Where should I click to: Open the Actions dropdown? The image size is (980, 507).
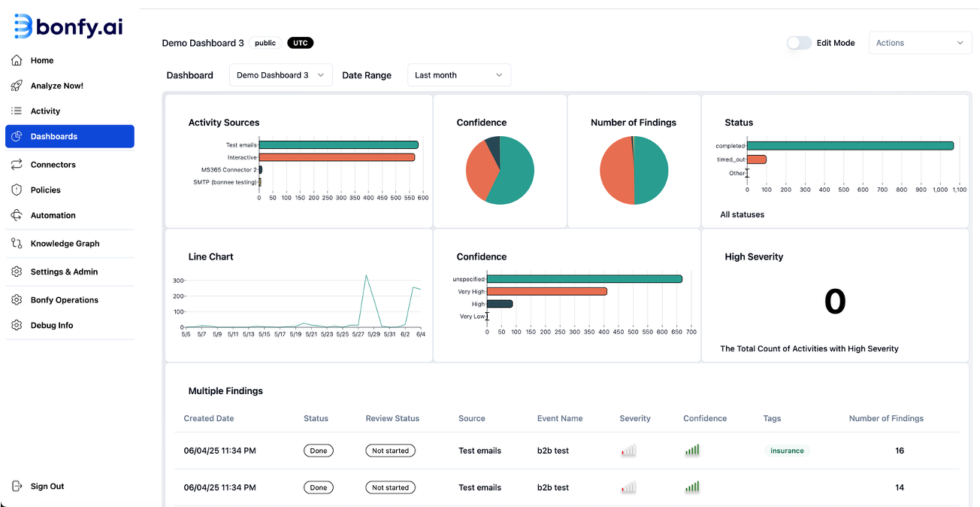pos(919,43)
